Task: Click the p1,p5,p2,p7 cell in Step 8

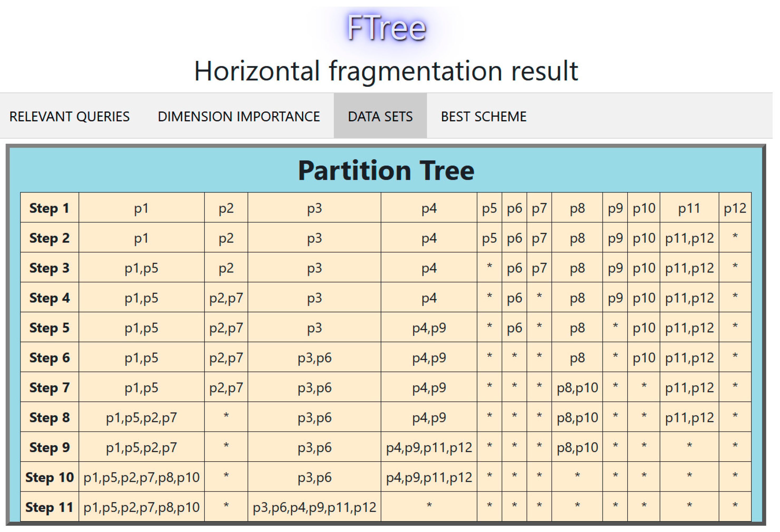Action: pos(141,418)
